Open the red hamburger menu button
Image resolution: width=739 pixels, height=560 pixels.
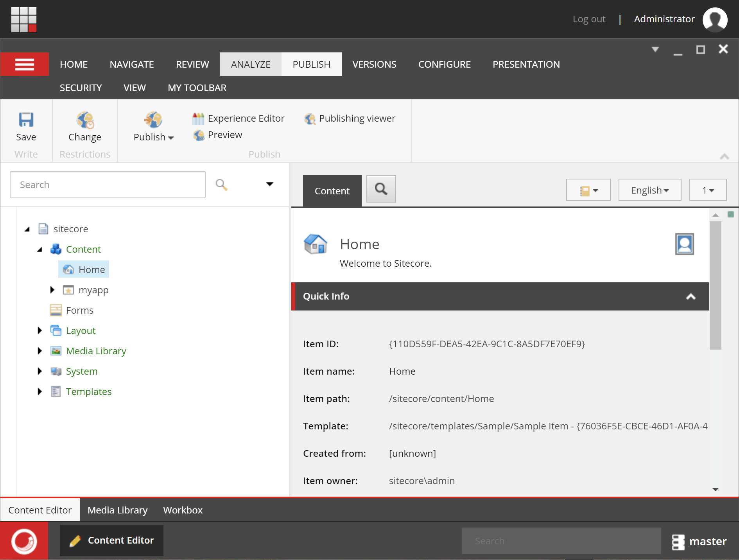coord(25,64)
